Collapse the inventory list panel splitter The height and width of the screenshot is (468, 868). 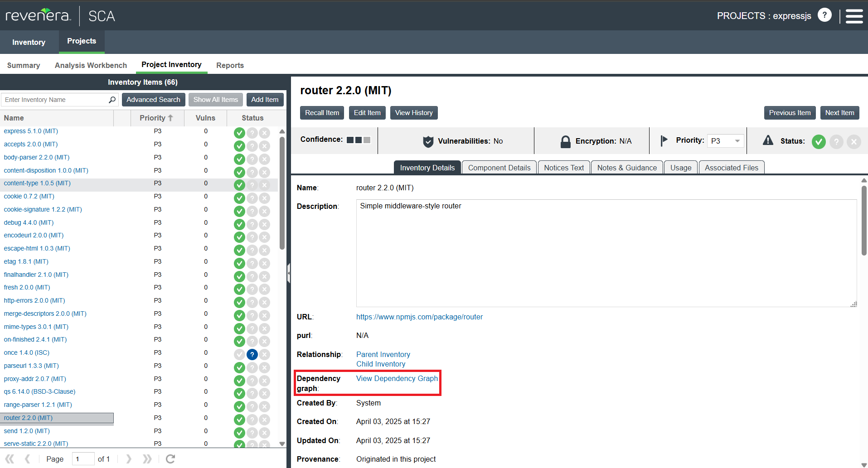(x=288, y=273)
